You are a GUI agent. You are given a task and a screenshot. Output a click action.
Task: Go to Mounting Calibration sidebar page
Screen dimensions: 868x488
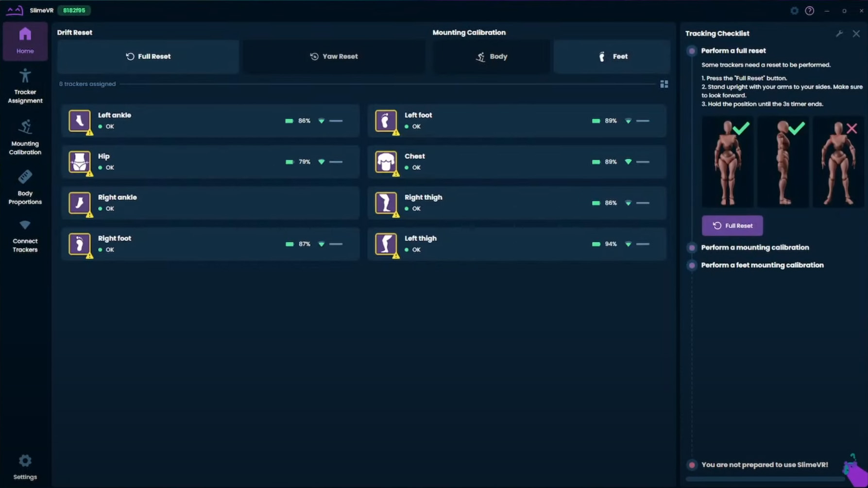(25, 137)
